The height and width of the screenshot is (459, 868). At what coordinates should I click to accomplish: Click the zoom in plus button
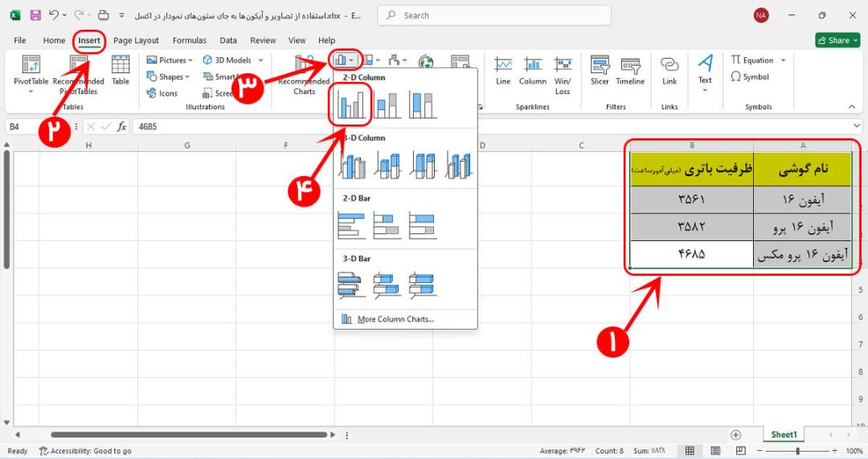[x=835, y=451]
